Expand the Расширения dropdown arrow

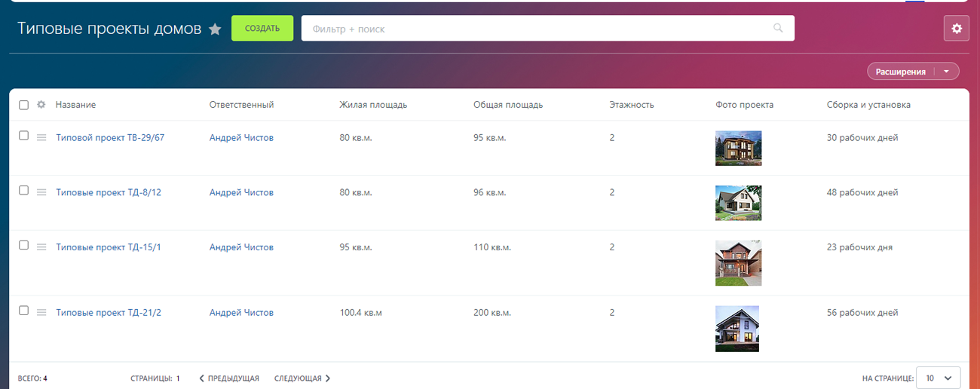coord(946,72)
